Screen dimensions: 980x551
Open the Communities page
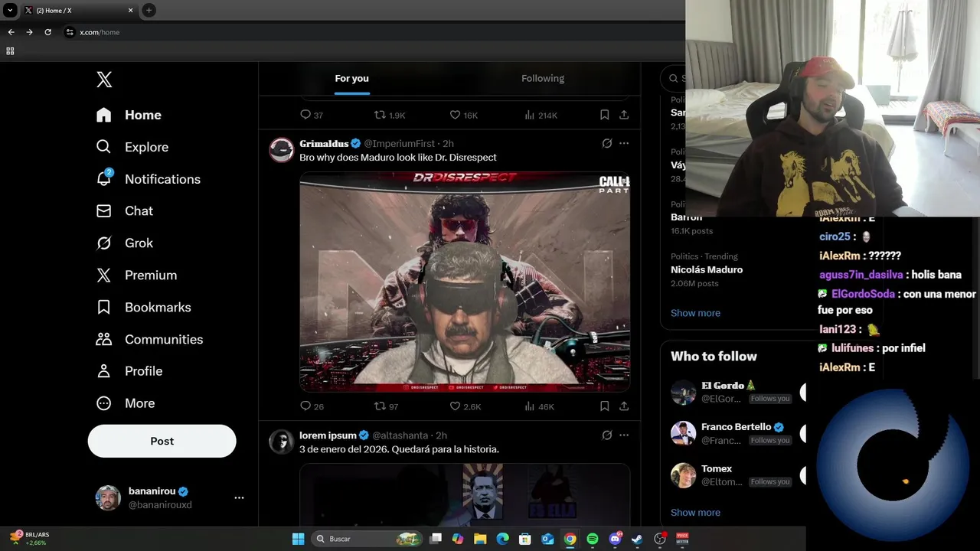(149, 339)
